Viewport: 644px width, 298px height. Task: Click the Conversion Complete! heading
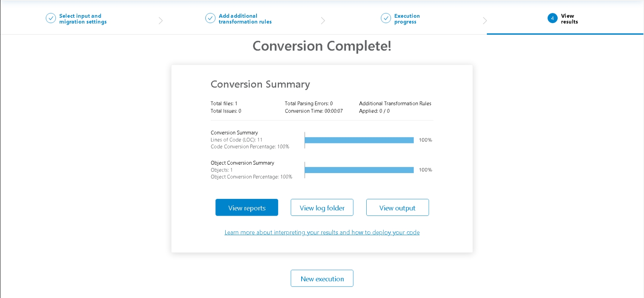click(322, 46)
